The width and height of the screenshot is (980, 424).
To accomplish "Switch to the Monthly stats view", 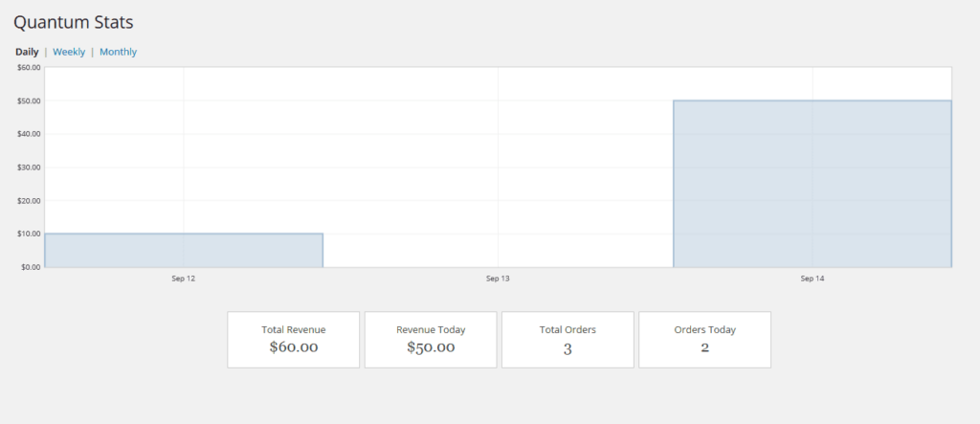I will click(118, 52).
